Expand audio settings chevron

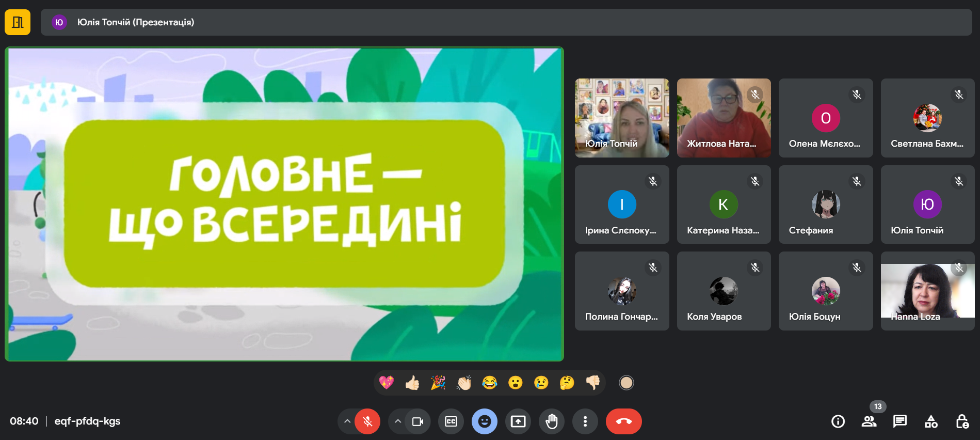(347, 421)
